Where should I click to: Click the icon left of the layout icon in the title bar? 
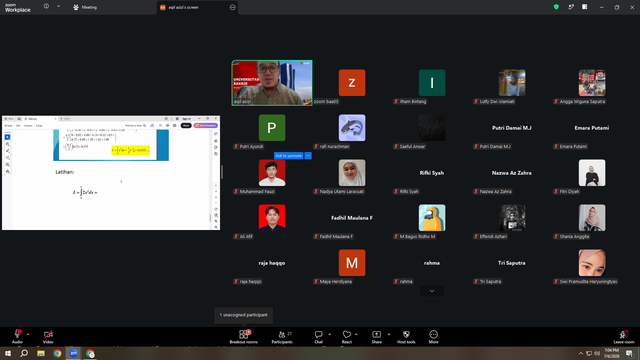571,7
